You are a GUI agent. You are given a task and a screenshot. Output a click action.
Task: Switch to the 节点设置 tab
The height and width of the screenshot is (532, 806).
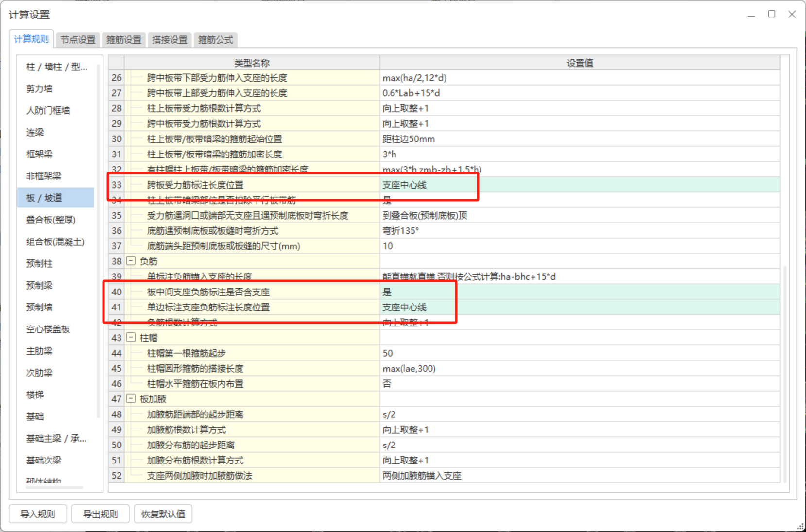pyautogui.click(x=78, y=40)
